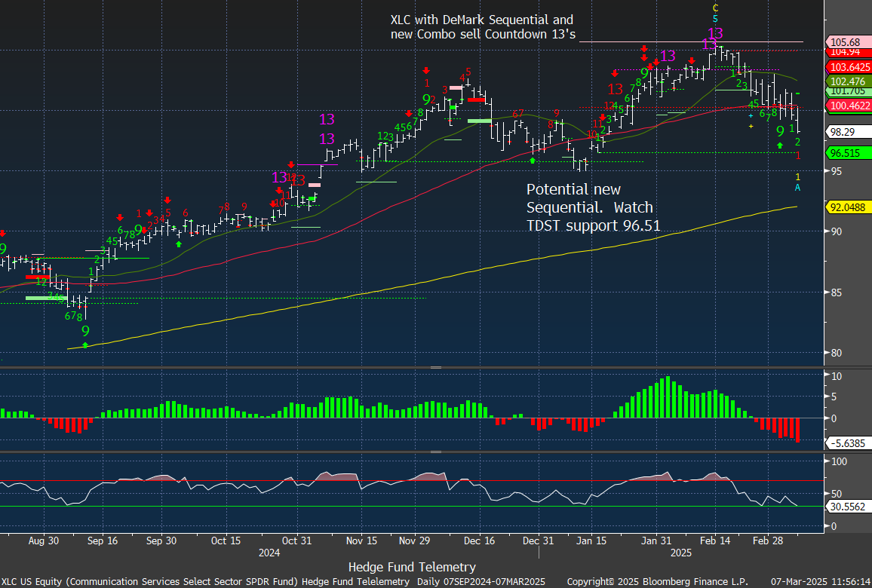
Task: Click the Oct 31 date label
Action: point(296,541)
